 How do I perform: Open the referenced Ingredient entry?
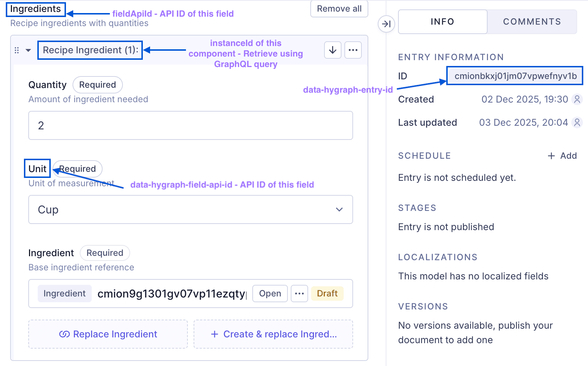(270, 294)
